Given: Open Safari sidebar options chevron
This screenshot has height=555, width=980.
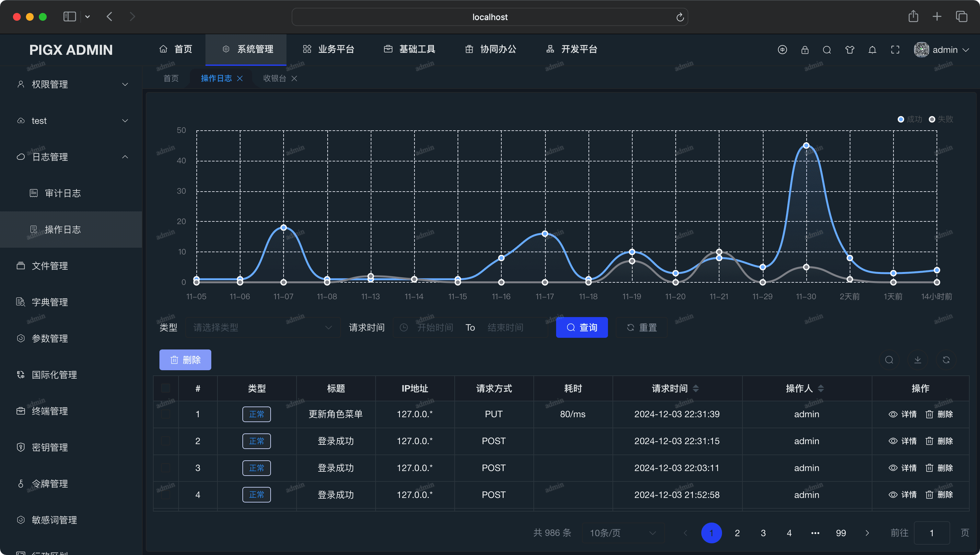Looking at the screenshot, I should click(87, 17).
